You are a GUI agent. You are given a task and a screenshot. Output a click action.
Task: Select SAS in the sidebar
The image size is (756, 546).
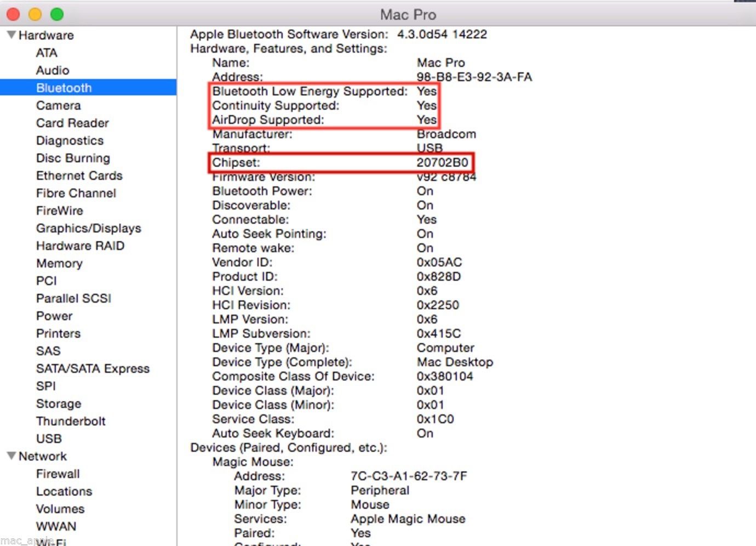(48, 351)
